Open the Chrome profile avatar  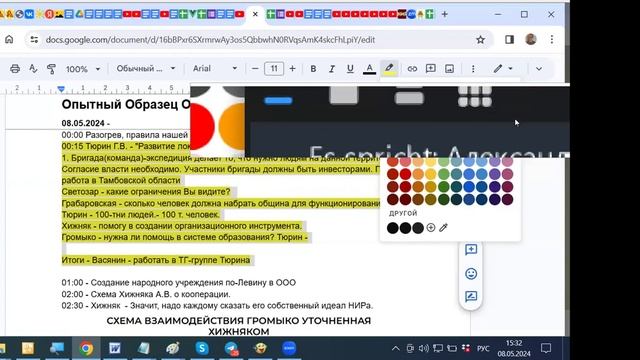531,39
